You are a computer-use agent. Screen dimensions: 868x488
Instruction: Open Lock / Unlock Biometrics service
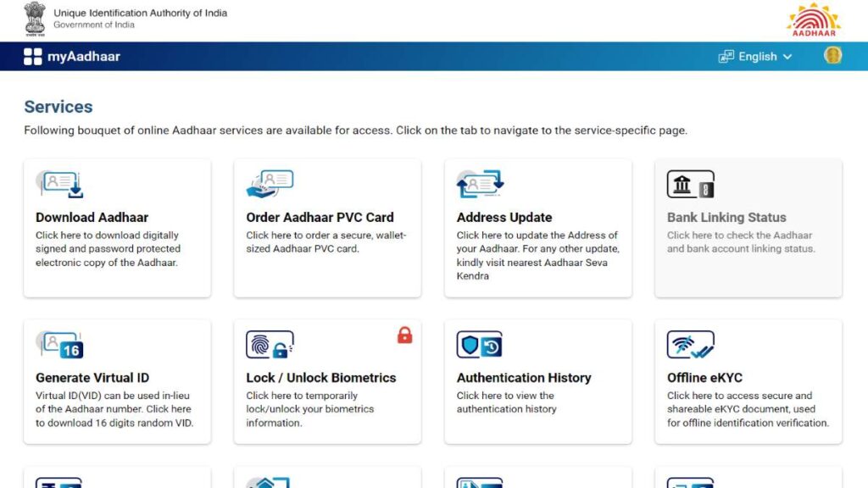pos(328,382)
